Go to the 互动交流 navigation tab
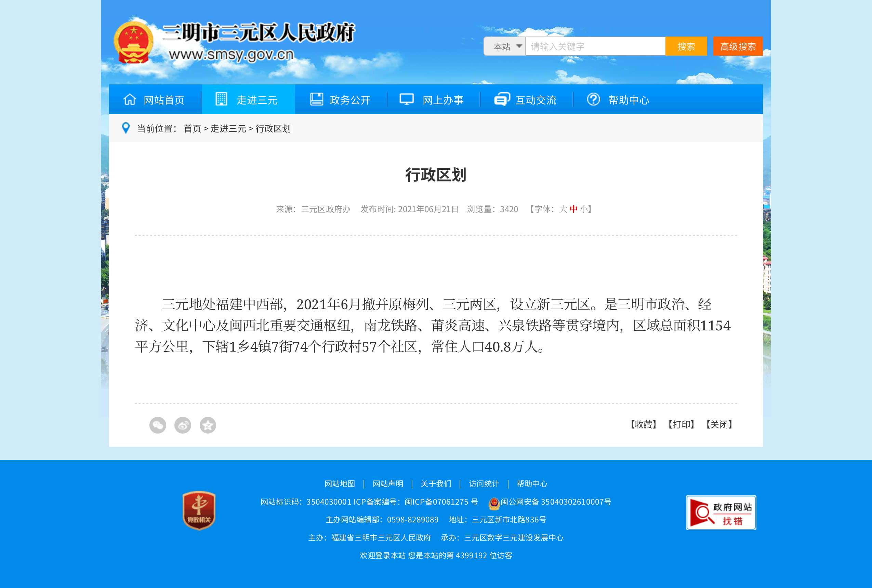Image resolution: width=872 pixels, height=588 pixels. coord(526,100)
